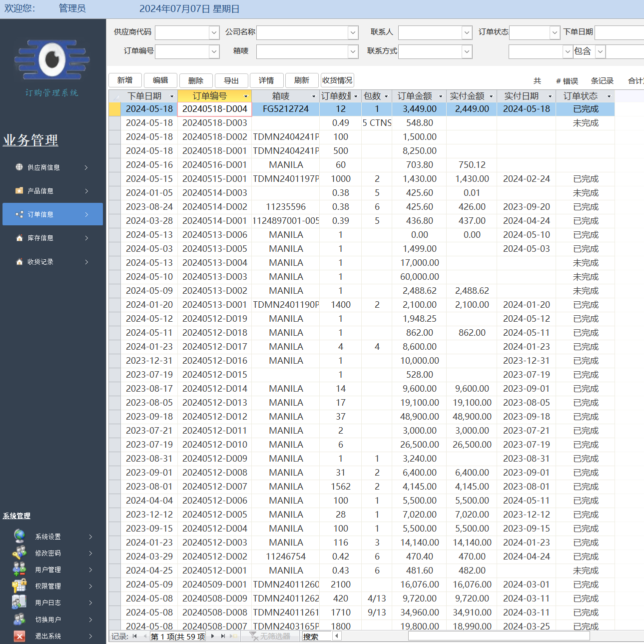Click the 修改密码 keys icon
The height and width of the screenshot is (644, 644).
click(19, 553)
